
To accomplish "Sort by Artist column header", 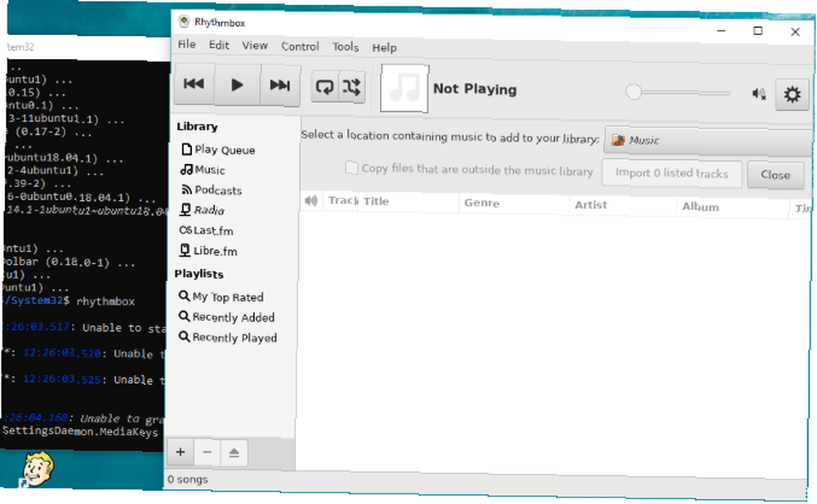I will 623,205.
